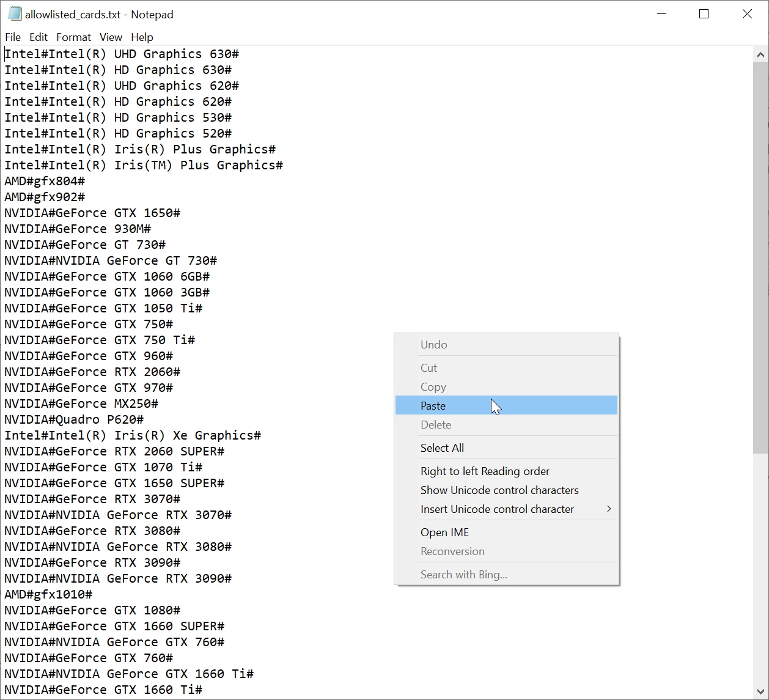This screenshot has width=769, height=700.
Task: Click line 'Intel#Intel(R) Iris(R) Plus Graphics#'
Action: 140,149
